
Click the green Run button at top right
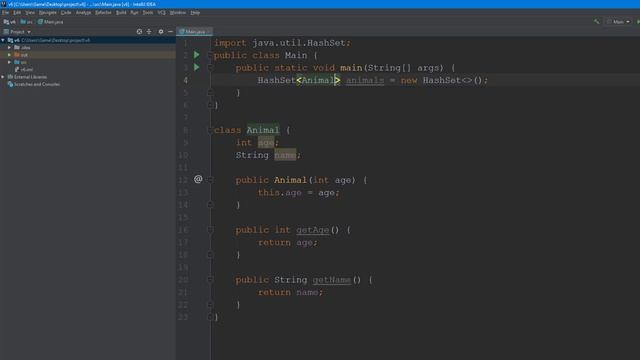pos(638,22)
